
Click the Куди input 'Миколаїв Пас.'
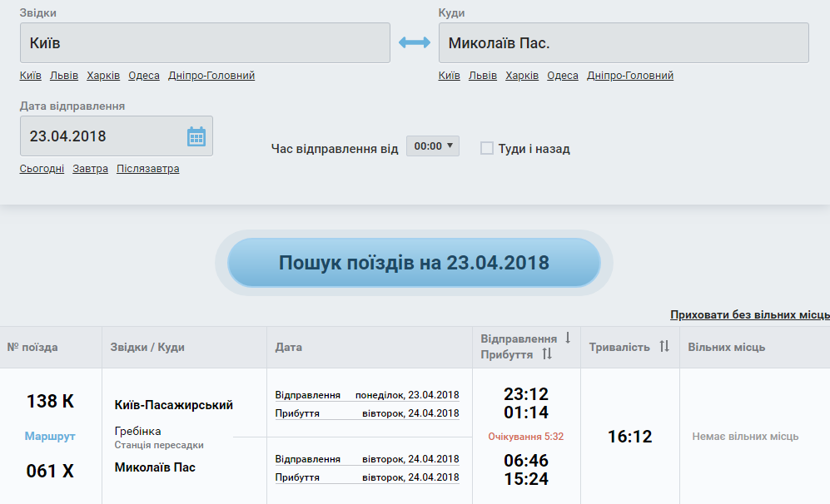pyautogui.click(x=623, y=42)
